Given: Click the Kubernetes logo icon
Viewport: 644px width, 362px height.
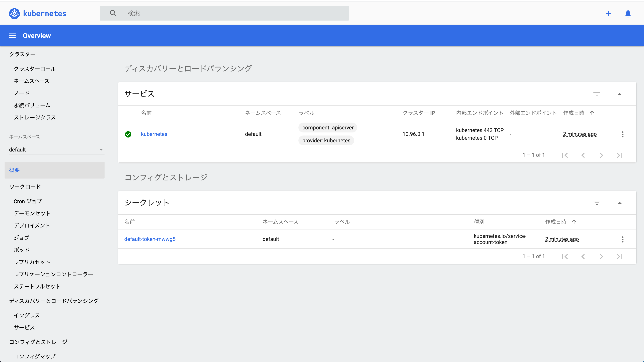Looking at the screenshot, I should coord(14,13).
